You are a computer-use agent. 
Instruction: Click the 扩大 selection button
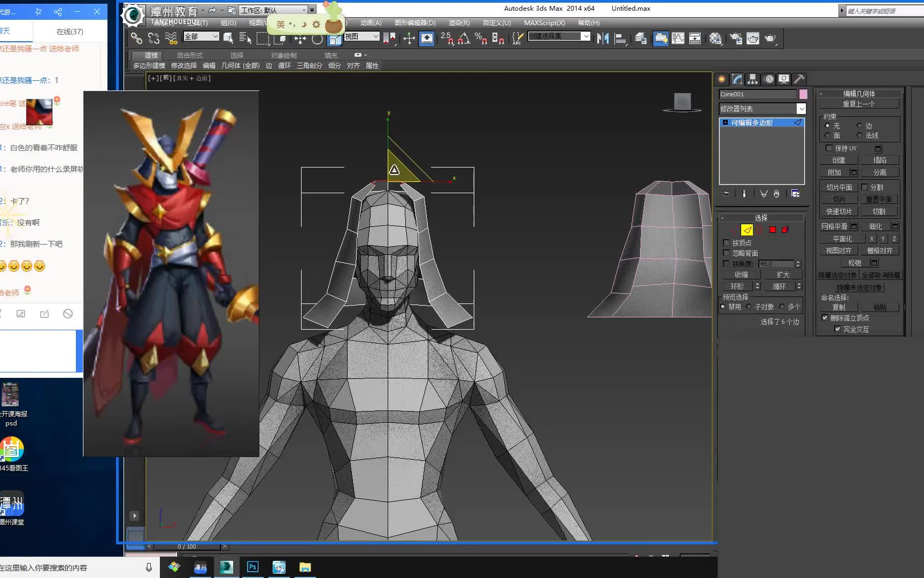click(x=783, y=275)
